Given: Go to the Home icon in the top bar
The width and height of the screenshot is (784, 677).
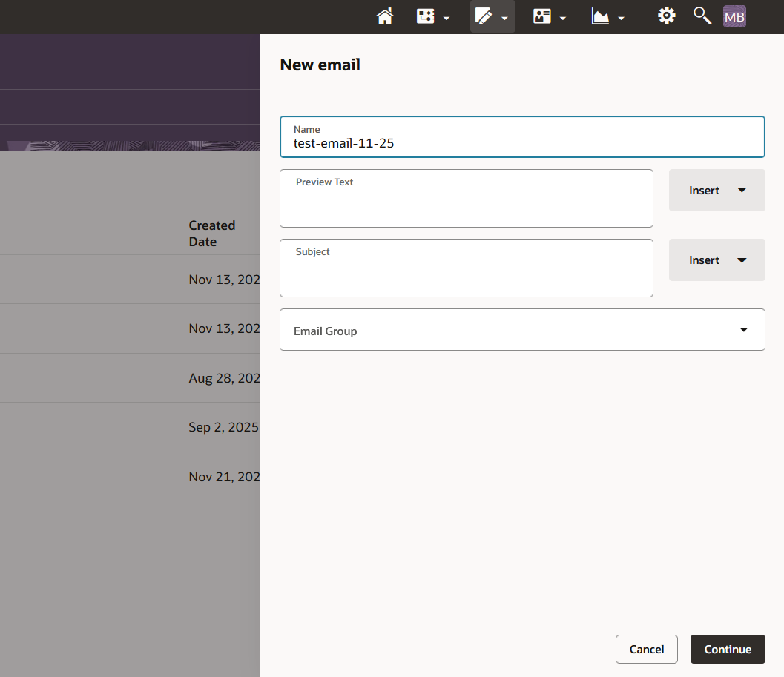Looking at the screenshot, I should pyautogui.click(x=385, y=16).
